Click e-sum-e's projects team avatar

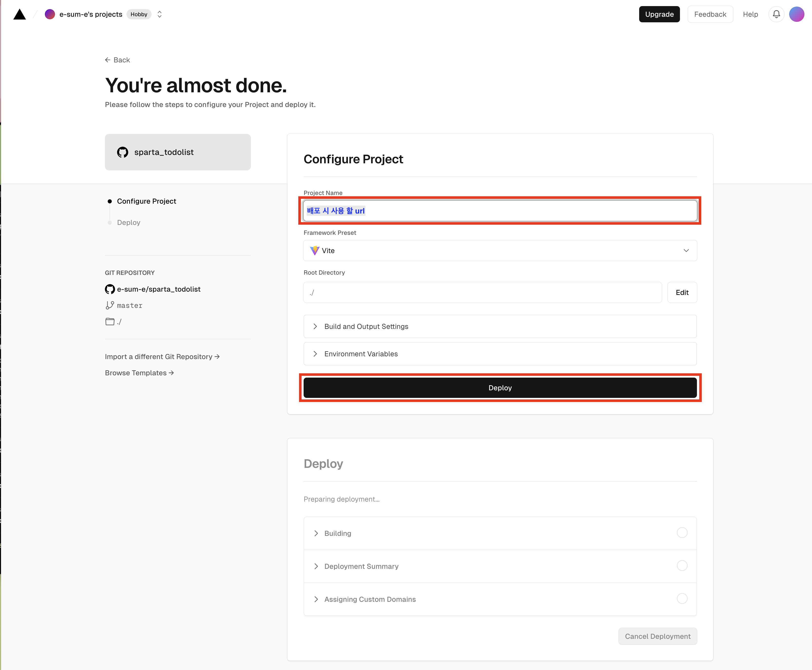point(50,14)
